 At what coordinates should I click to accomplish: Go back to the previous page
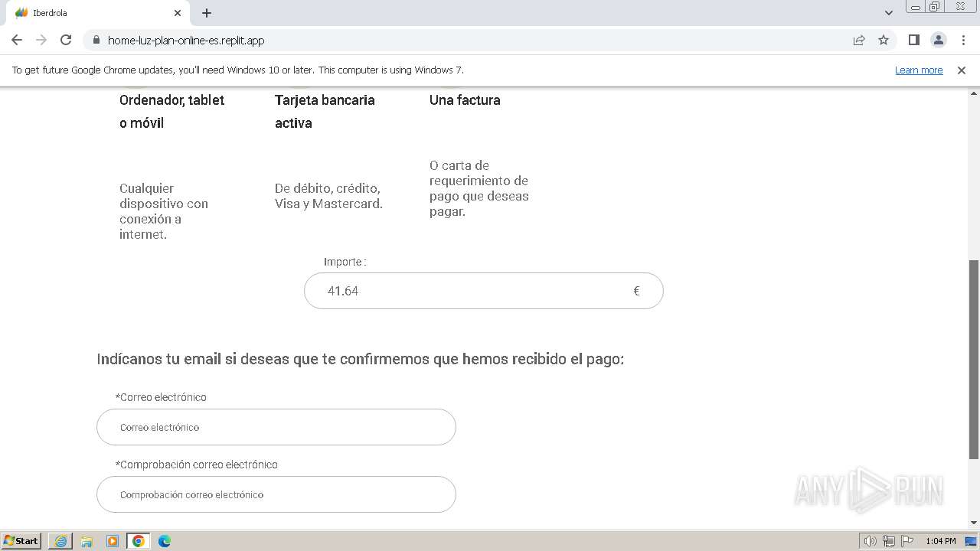click(17, 40)
